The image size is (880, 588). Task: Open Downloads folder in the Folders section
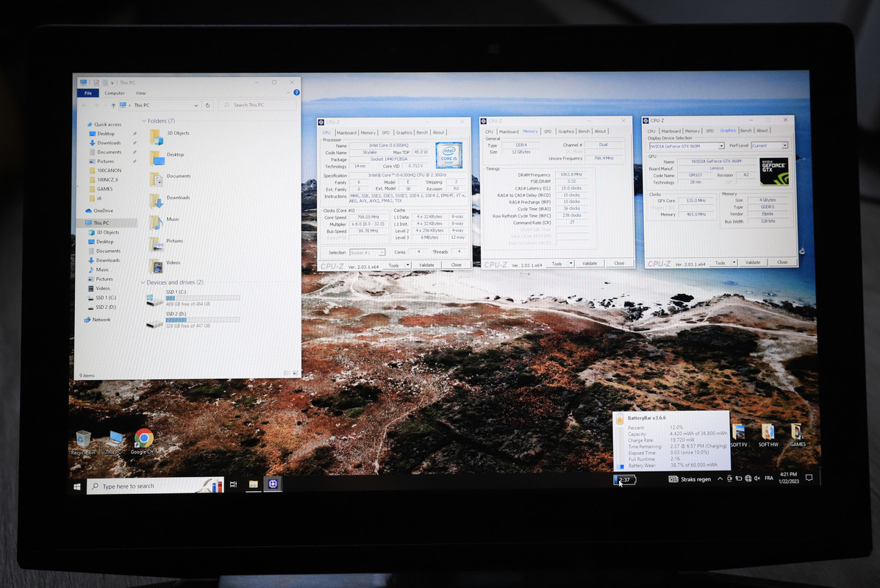(170, 200)
